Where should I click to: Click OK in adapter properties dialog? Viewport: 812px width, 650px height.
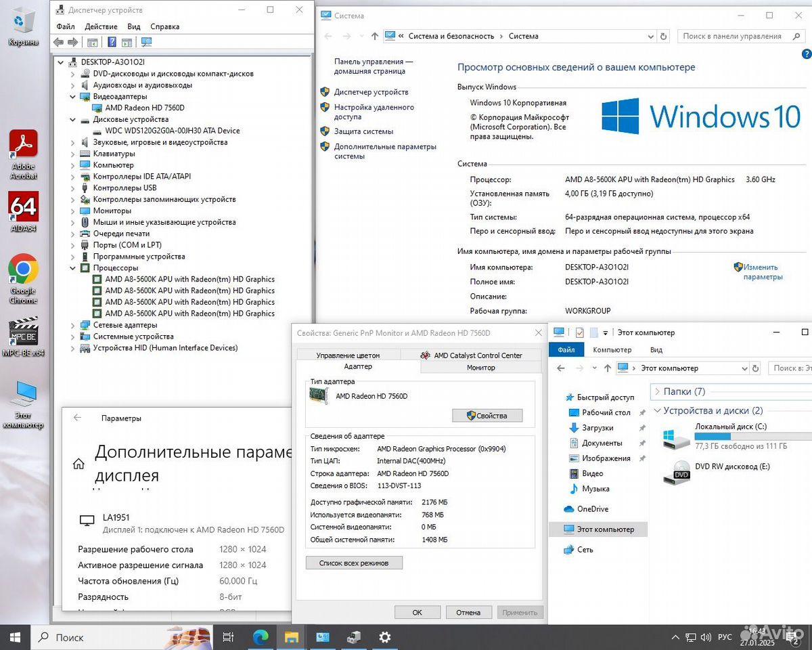coord(417,612)
